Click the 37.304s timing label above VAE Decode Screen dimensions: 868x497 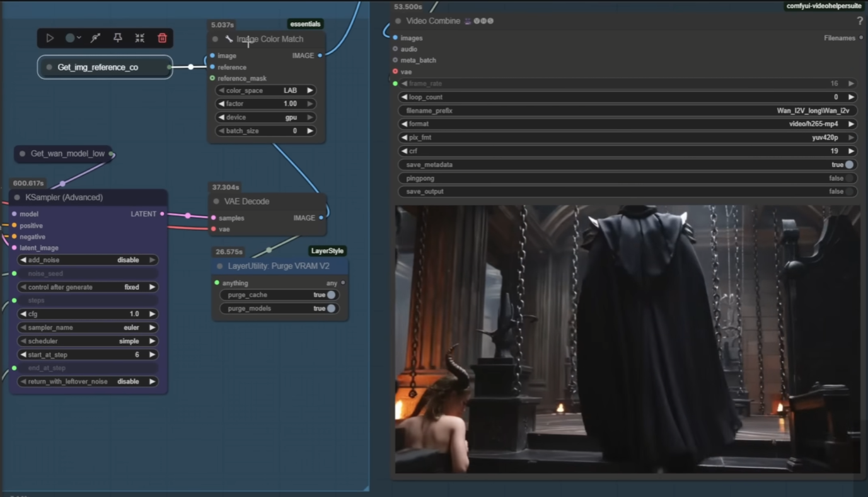click(x=226, y=187)
